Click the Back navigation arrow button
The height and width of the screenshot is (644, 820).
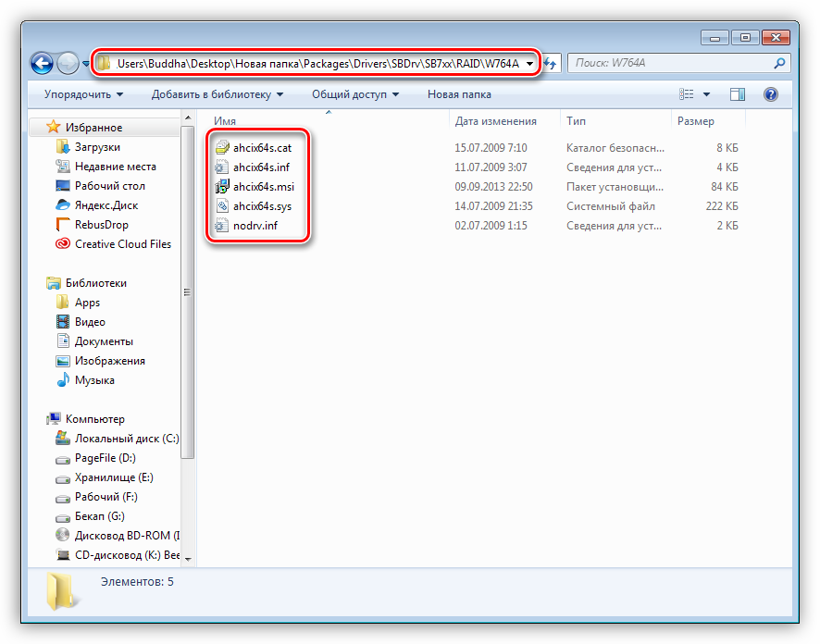click(42, 64)
